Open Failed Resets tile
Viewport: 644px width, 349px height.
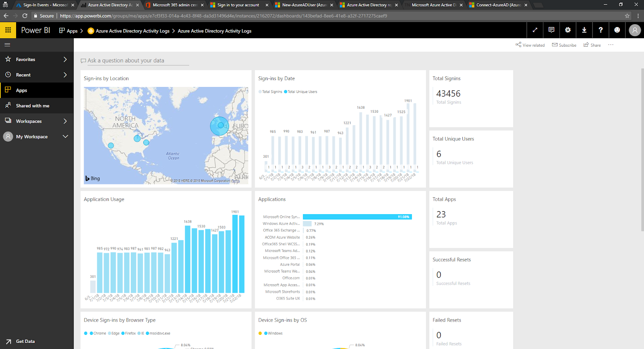tap(471, 330)
